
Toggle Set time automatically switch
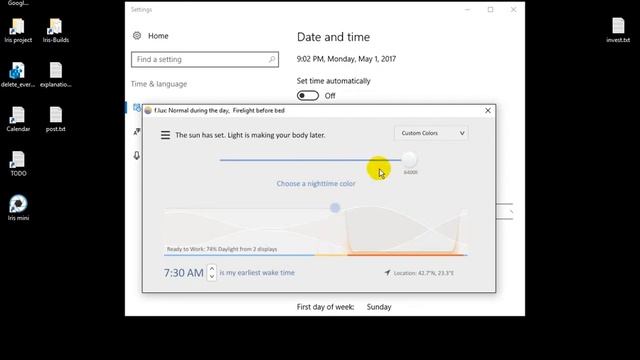(x=308, y=96)
